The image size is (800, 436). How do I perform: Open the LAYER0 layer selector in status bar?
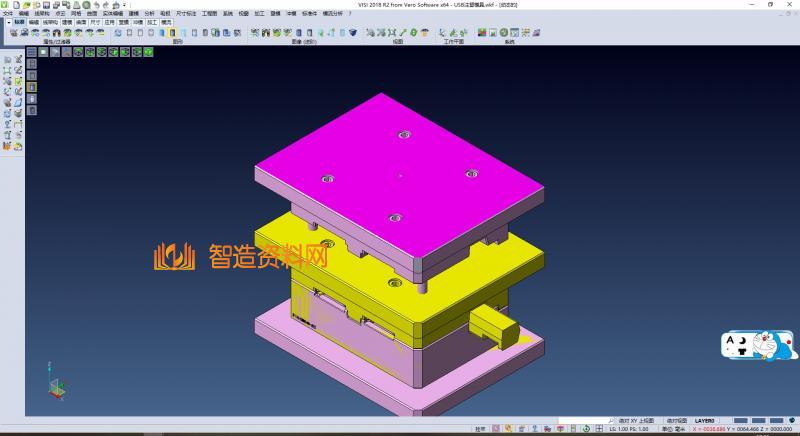click(x=706, y=421)
